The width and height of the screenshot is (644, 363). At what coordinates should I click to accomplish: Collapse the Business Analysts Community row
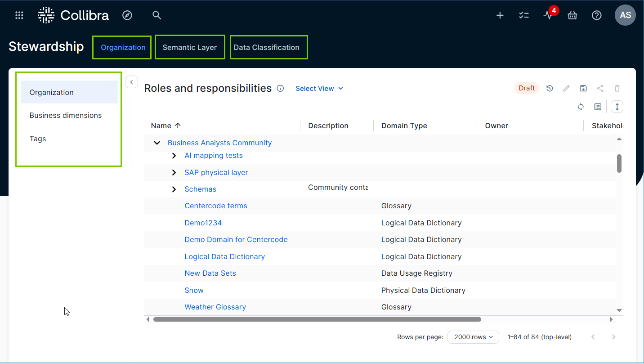point(157,143)
